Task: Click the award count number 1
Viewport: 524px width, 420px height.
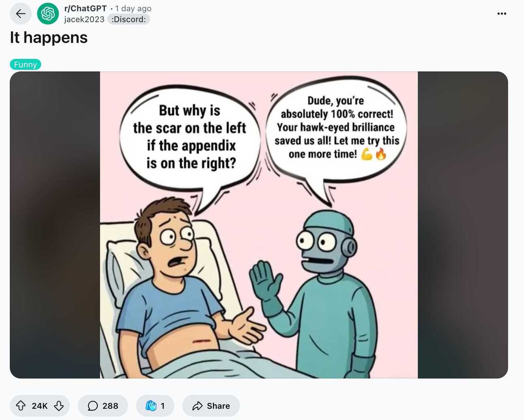Action: (x=163, y=406)
